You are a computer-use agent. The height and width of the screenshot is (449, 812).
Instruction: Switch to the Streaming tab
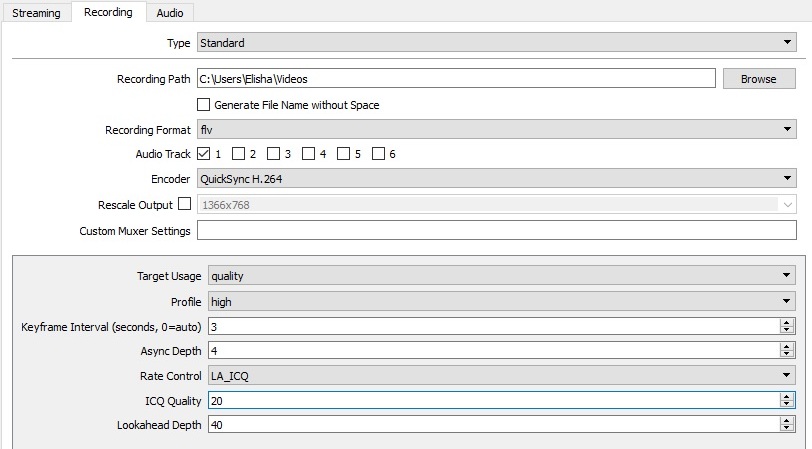coord(36,13)
